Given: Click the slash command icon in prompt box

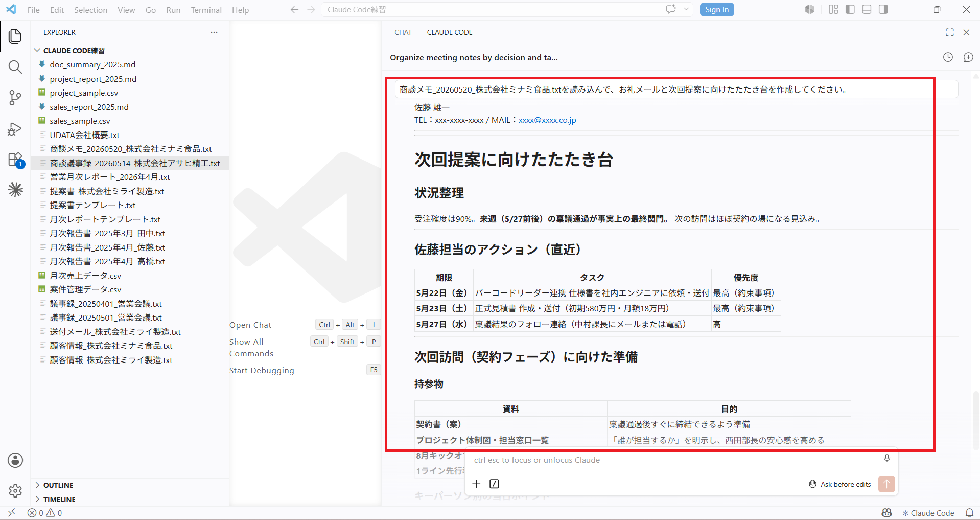Looking at the screenshot, I should (494, 484).
